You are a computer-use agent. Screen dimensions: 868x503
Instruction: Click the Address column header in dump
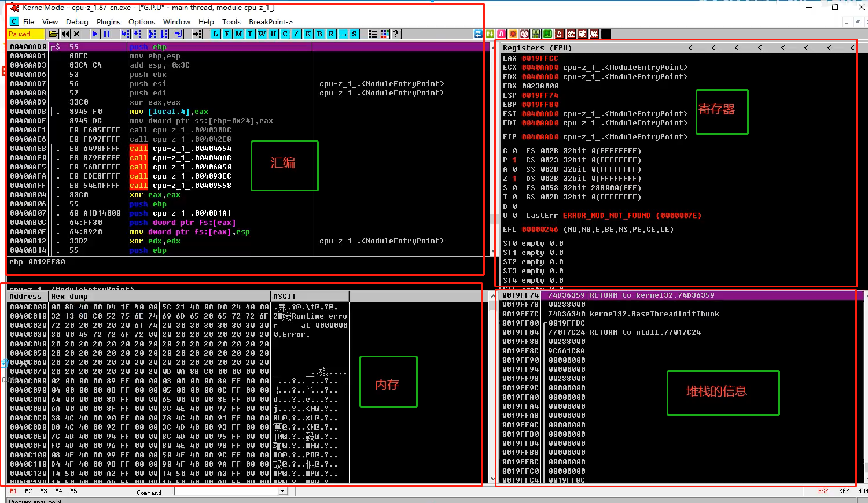pos(28,297)
